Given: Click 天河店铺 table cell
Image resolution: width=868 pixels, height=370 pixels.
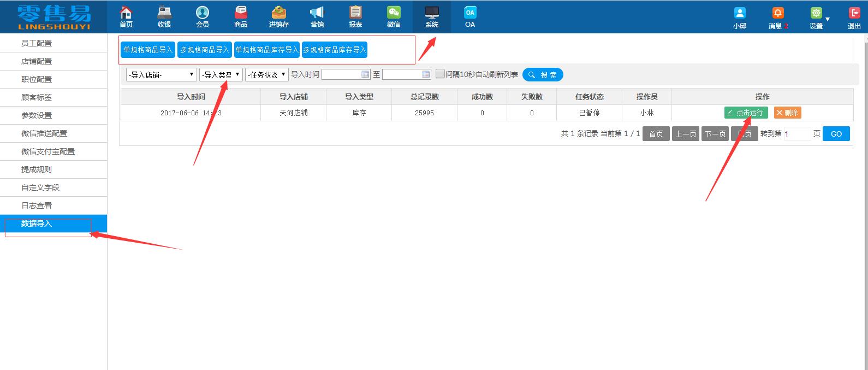Looking at the screenshot, I should pos(294,113).
